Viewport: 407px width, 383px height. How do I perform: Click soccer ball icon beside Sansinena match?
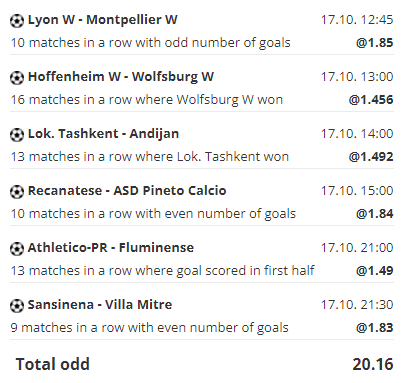[x=17, y=306]
